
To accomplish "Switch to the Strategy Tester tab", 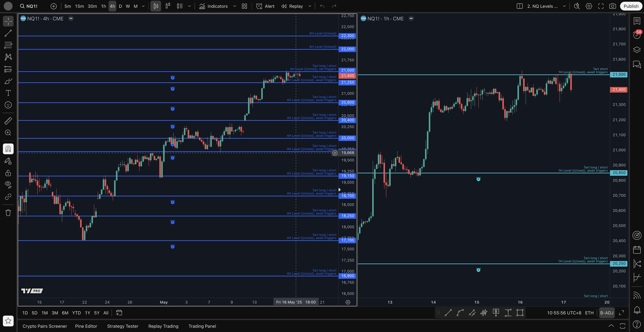I will click(122, 326).
